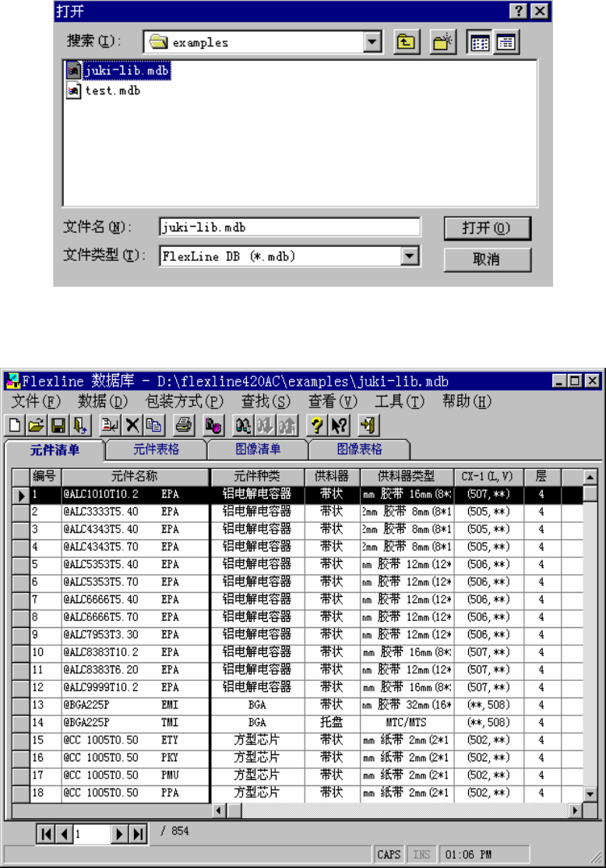Click the pink package toolbar icon
This screenshot has width=606, height=868.
coord(213,425)
